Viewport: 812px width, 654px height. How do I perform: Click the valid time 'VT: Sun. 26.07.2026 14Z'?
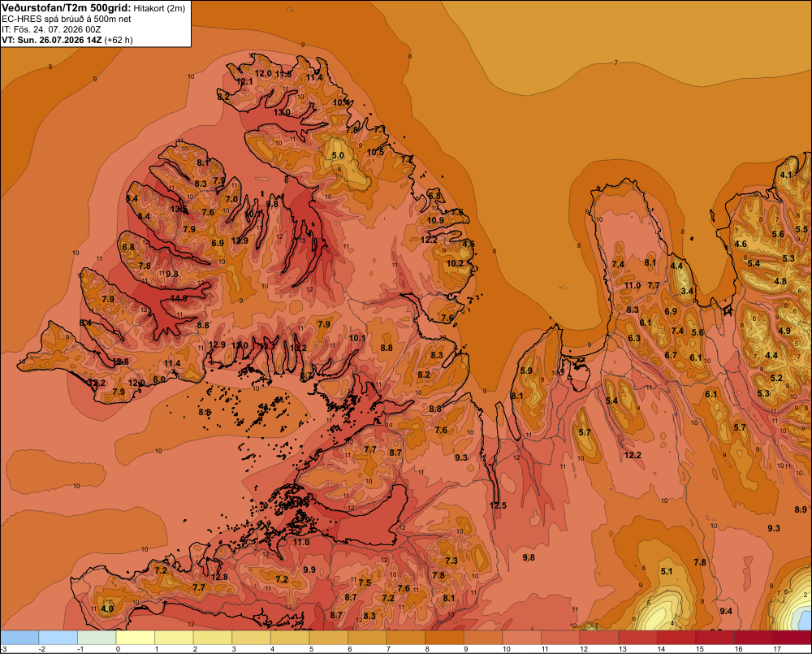(52, 40)
